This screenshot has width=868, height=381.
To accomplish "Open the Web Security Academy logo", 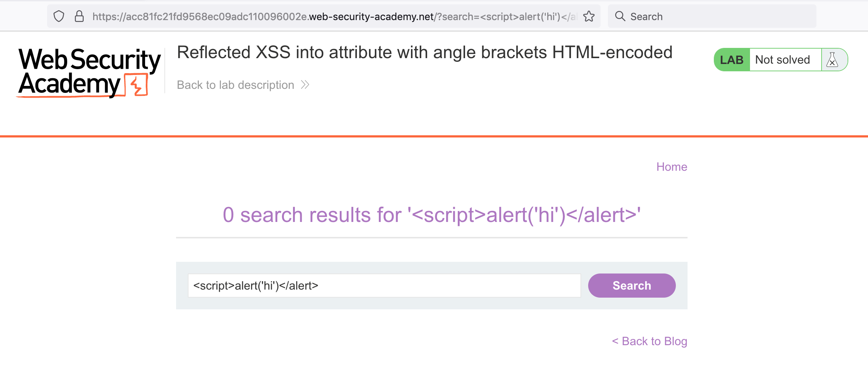I will (90, 72).
